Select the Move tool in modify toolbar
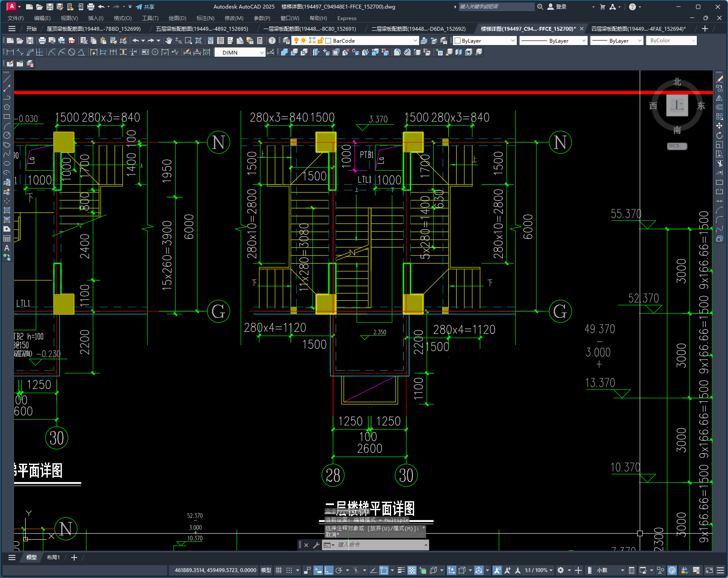The height and width of the screenshot is (578, 728). [719, 126]
